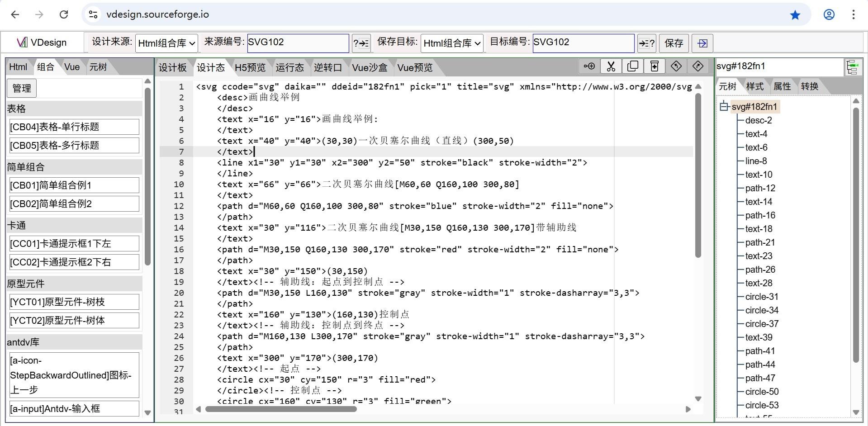This screenshot has height=426, width=868.
Task: Switch to the Vue预览 tab
Action: coord(415,67)
